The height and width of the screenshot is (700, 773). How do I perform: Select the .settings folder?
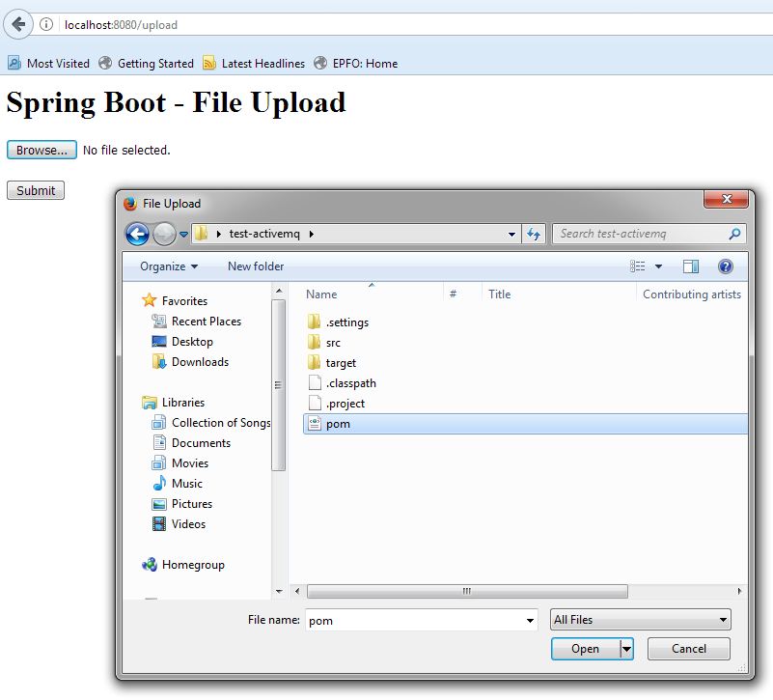tap(338, 322)
